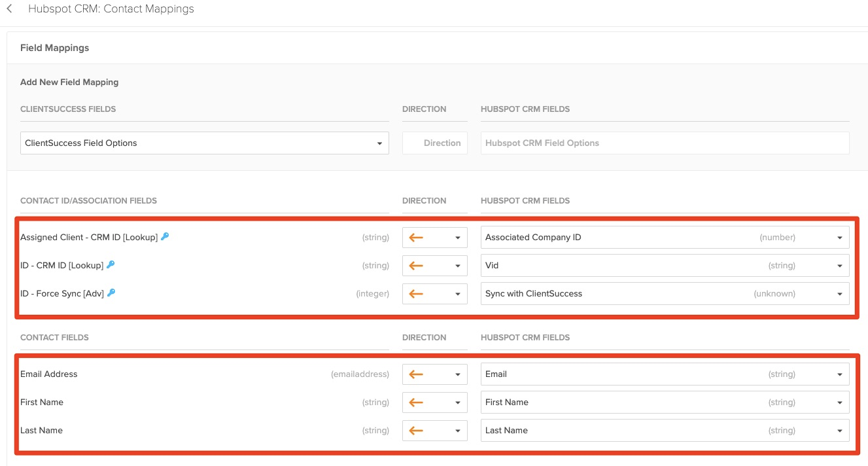Click the Assigned Client - CRM ID [Lookup] label
Viewport: 868px width, 466px height.
(89, 238)
